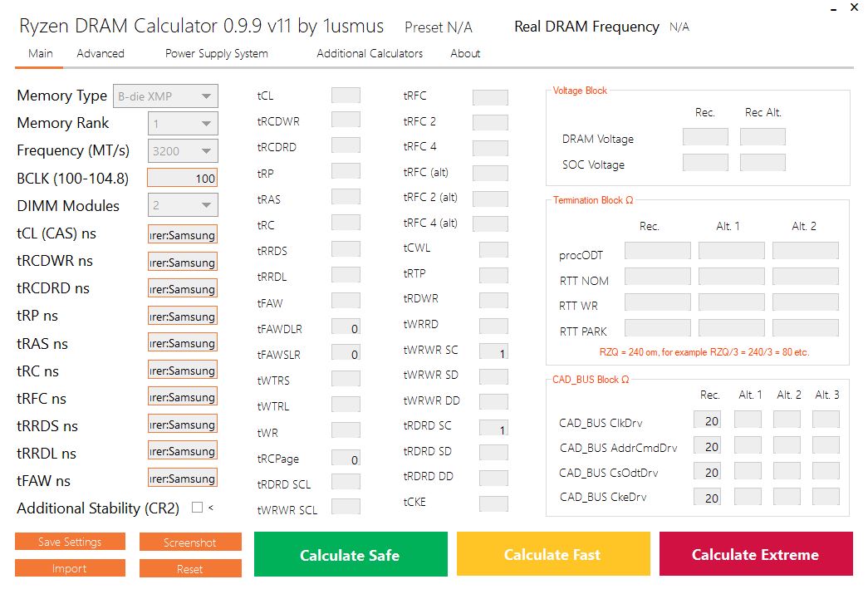Click the tFAW ns input field
The width and height of the screenshot is (868, 594).
pos(182,478)
